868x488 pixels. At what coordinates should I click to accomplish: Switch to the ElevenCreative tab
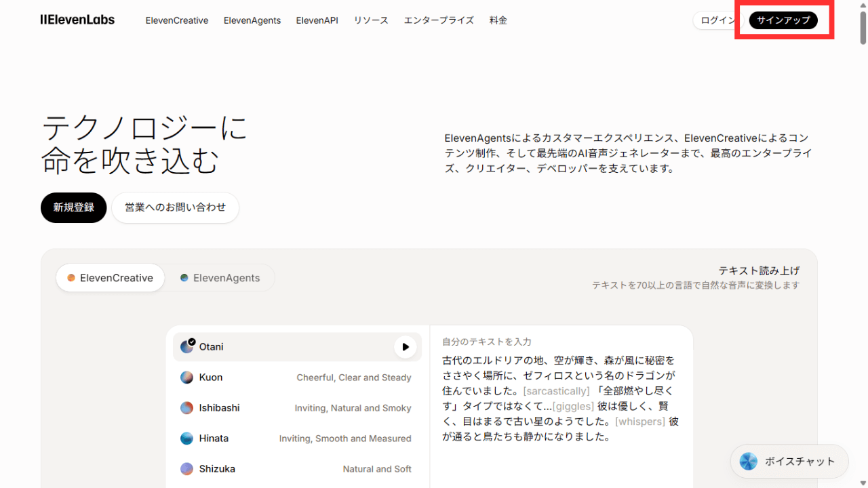tap(110, 278)
